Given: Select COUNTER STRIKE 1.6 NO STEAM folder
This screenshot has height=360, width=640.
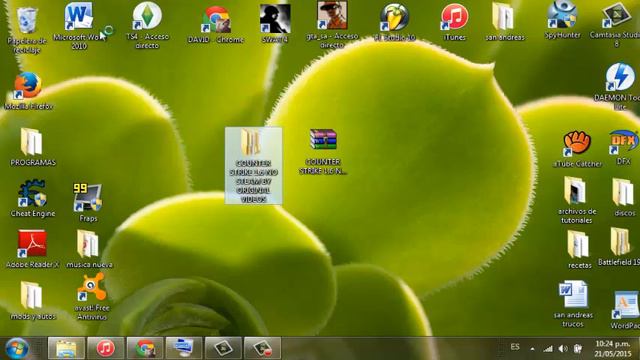Looking at the screenshot, I should (253, 165).
